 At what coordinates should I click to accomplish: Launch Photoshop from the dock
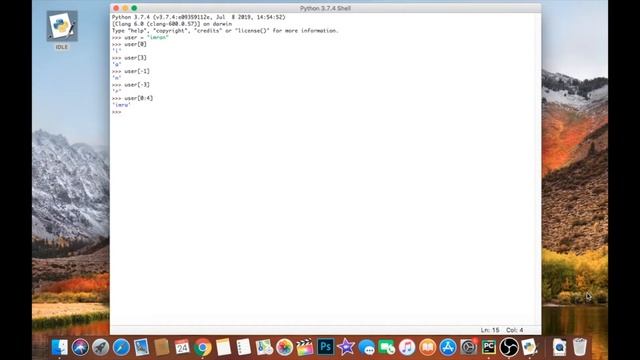click(325, 347)
